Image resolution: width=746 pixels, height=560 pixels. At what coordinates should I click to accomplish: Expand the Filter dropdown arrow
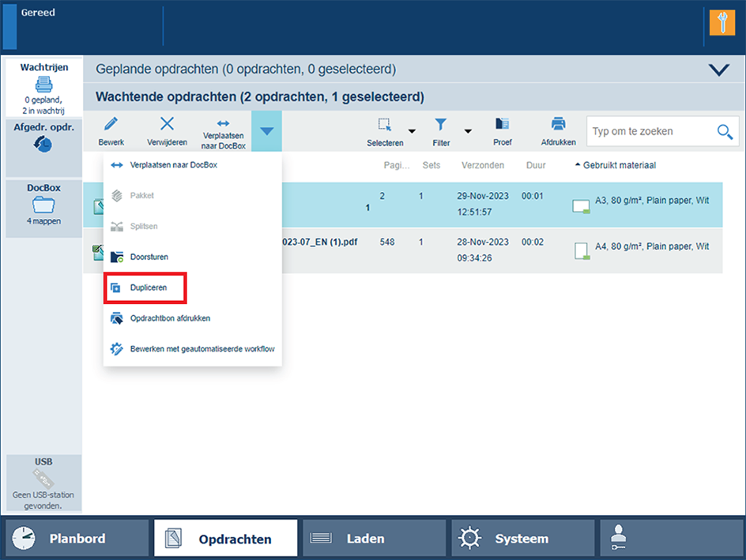tap(468, 131)
